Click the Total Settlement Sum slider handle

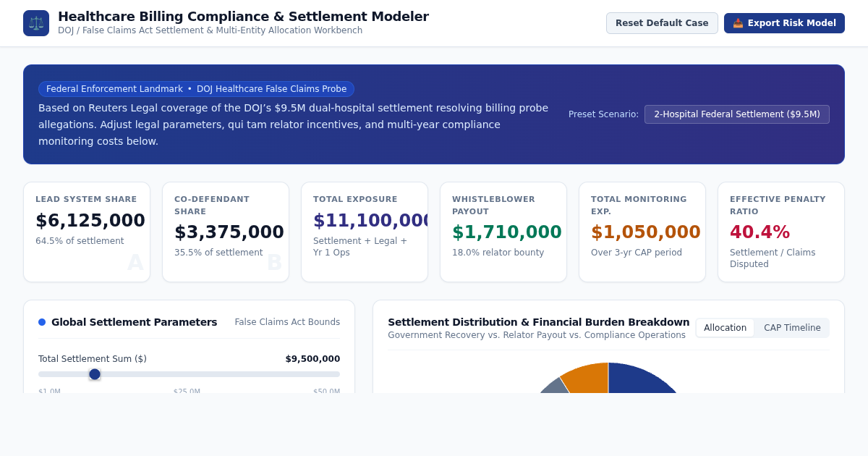pos(95,374)
